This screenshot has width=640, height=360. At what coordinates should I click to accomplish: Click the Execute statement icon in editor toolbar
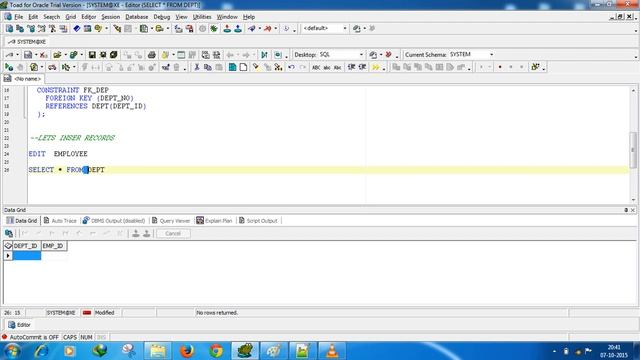point(9,67)
